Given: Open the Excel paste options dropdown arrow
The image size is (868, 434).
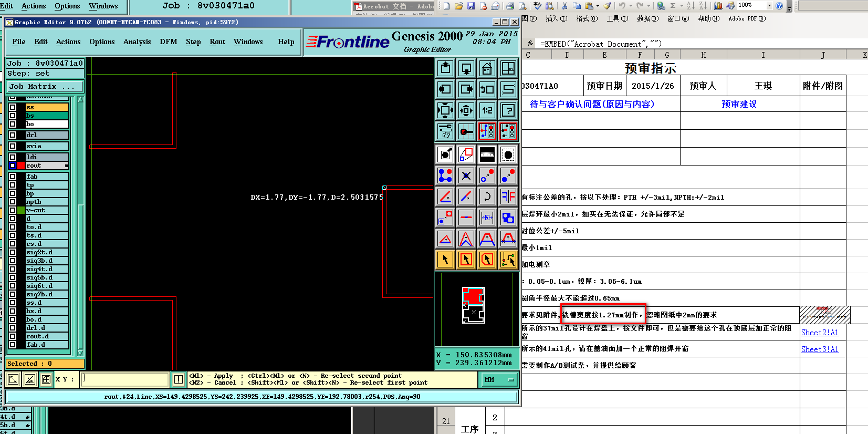Looking at the screenshot, I should click(x=598, y=6).
